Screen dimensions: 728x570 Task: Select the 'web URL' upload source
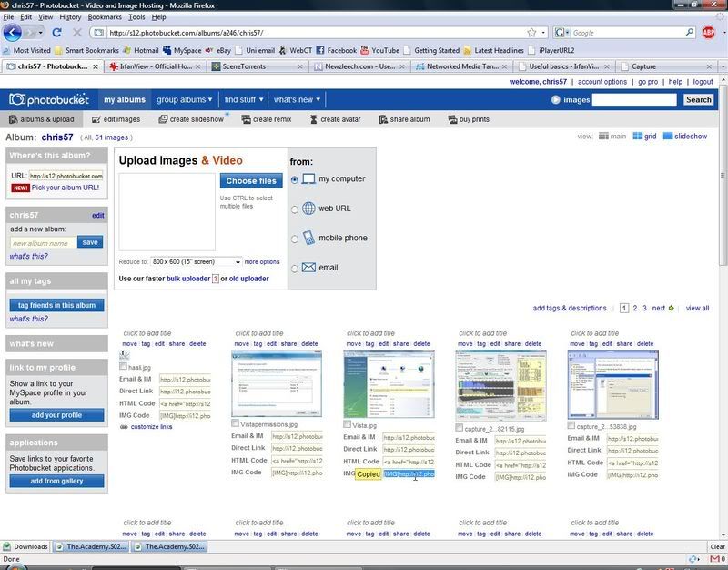tap(297, 209)
